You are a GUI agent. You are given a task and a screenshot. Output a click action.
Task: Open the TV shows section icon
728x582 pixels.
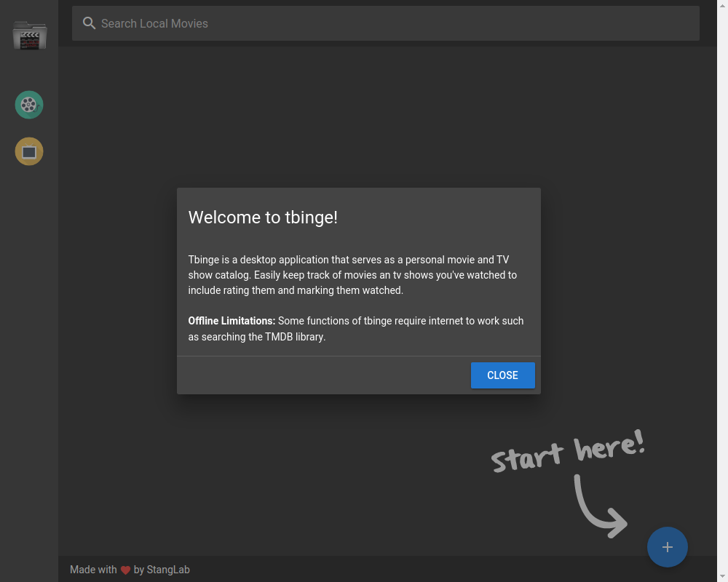click(29, 151)
